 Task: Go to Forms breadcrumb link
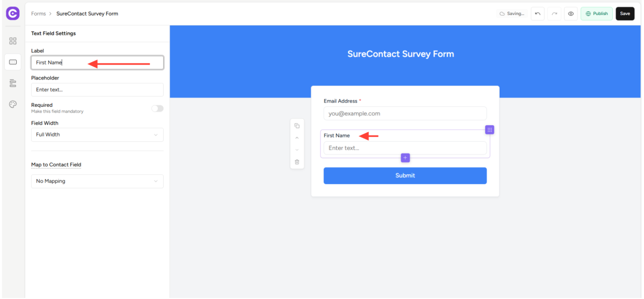pyautogui.click(x=38, y=13)
